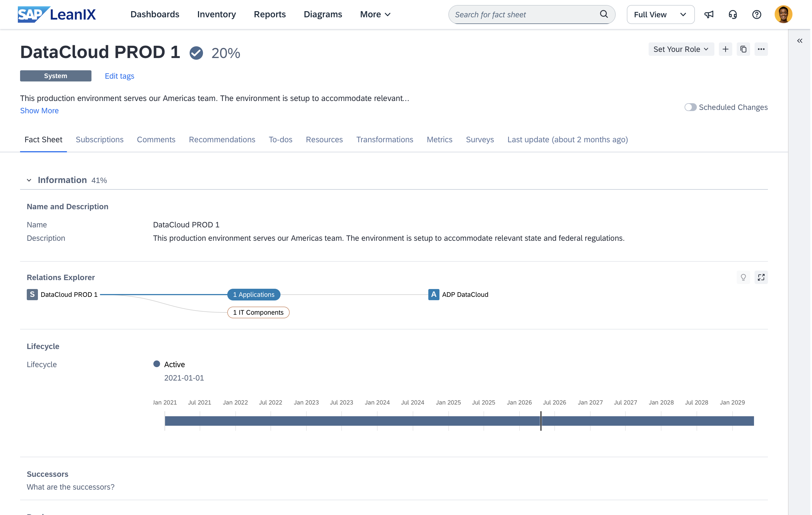
Task: Open the Resources tab
Action: (x=324, y=140)
